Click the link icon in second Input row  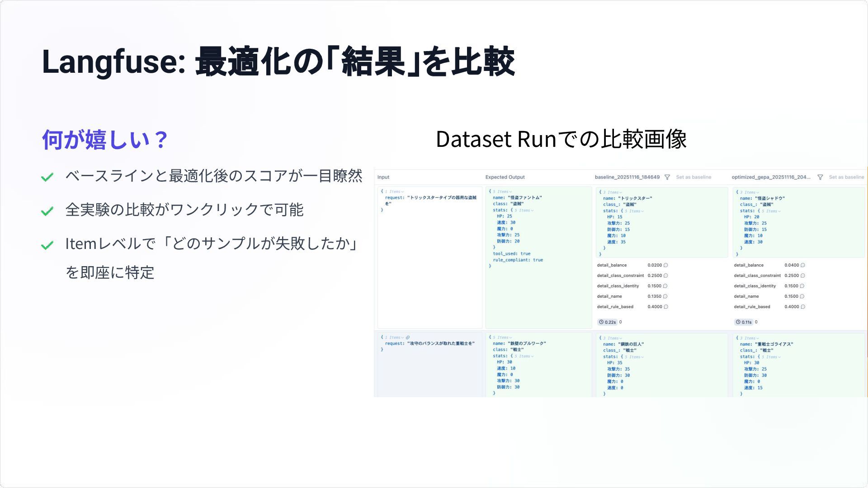click(408, 338)
